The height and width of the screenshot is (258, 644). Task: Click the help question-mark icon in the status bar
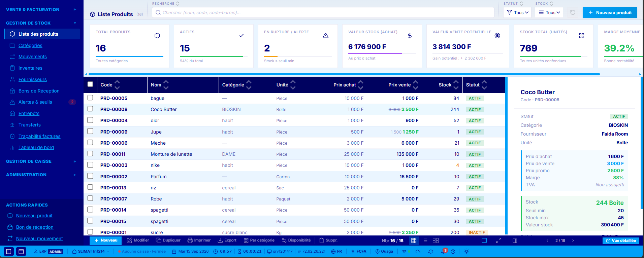(x=453, y=252)
